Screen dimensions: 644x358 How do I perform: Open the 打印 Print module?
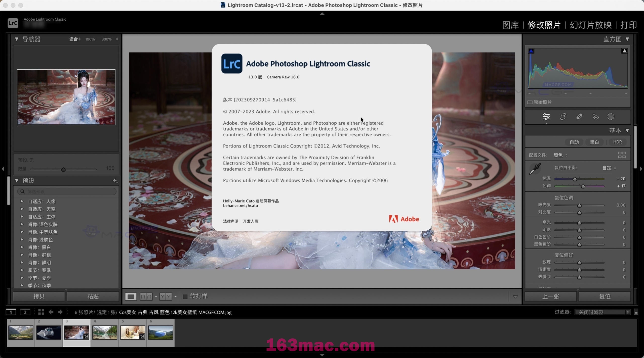(628, 25)
